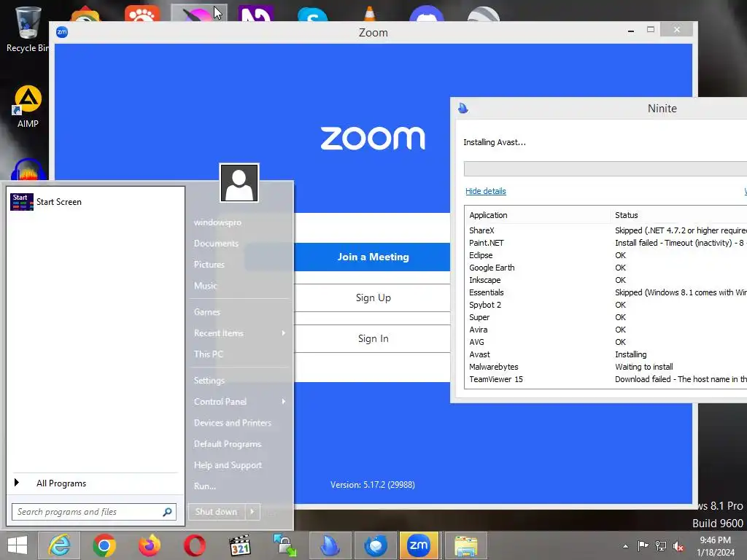Image resolution: width=747 pixels, height=560 pixels.
Task: Select the Inkscape row in Ninite
Action: pyautogui.click(x=605, y=280)
